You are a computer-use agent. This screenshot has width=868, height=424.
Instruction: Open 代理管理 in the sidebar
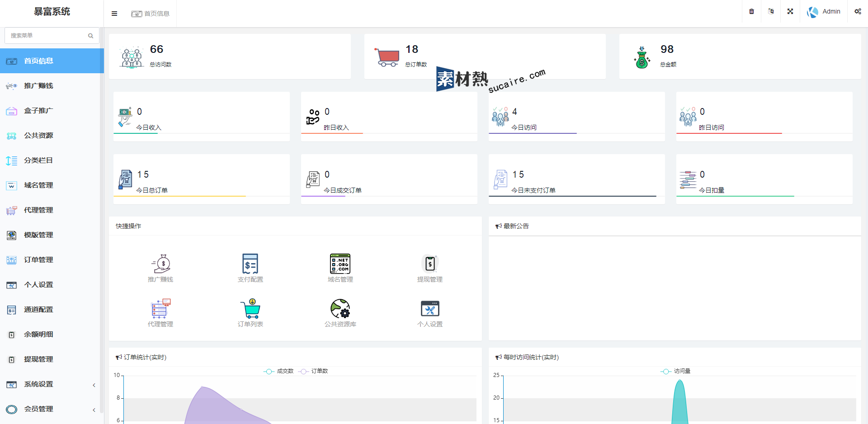(52, 210)
